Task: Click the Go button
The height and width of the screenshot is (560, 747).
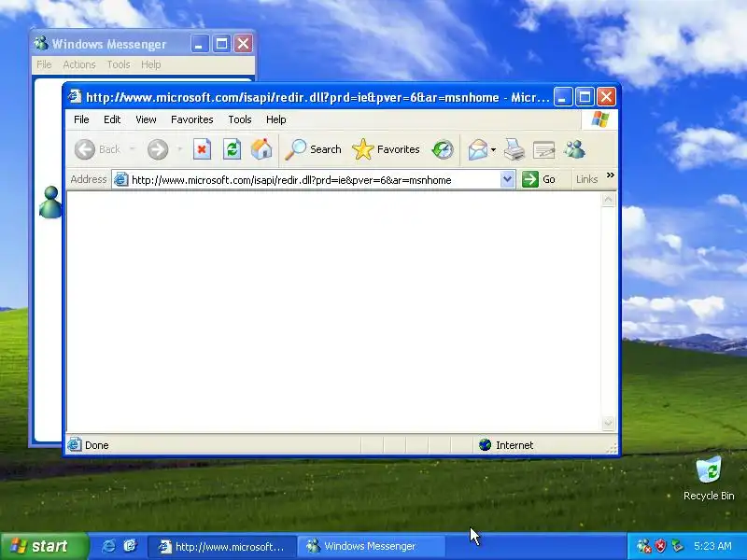Action: 539,179
